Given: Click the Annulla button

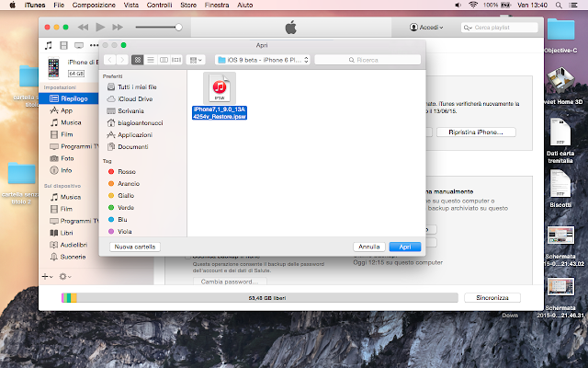Looking at the screenshot, I should pos(369,247).
